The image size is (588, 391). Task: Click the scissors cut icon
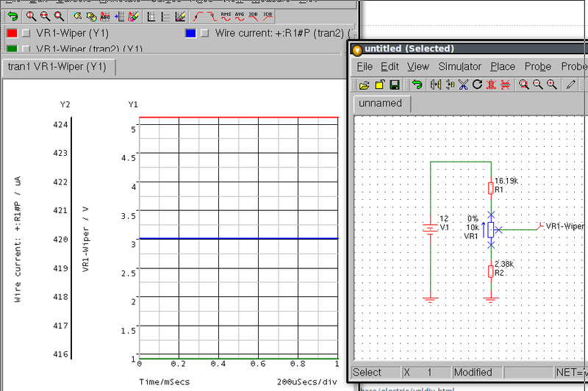(x=463, y=85)
